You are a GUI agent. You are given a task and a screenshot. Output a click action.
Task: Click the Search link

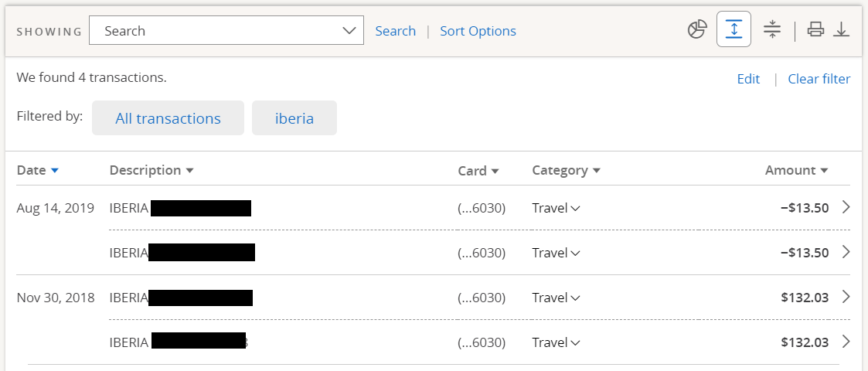(395, 31)
